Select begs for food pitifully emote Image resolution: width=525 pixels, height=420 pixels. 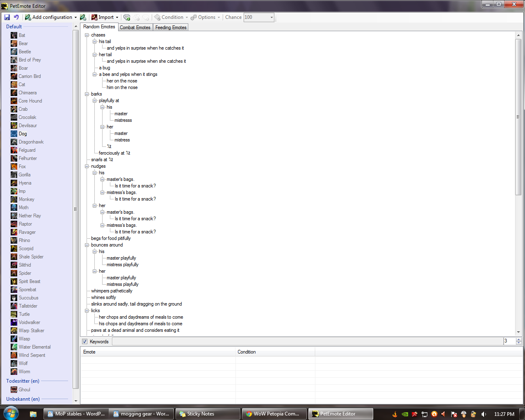point(111,238)
